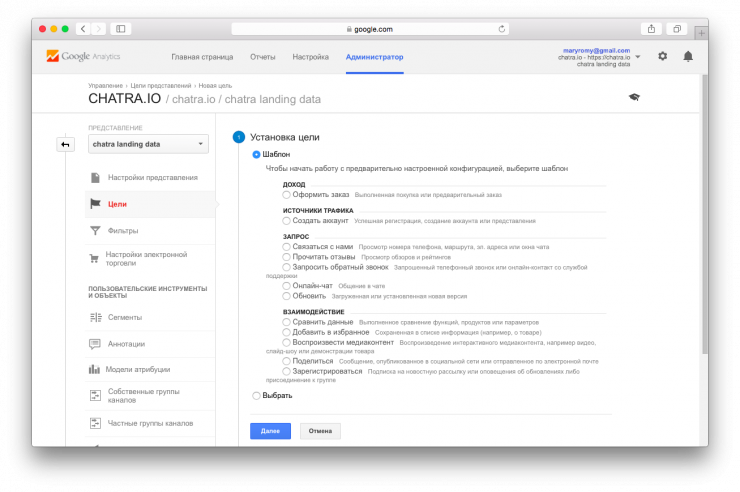Open the Администратор tab

click(x=374, y=57)
